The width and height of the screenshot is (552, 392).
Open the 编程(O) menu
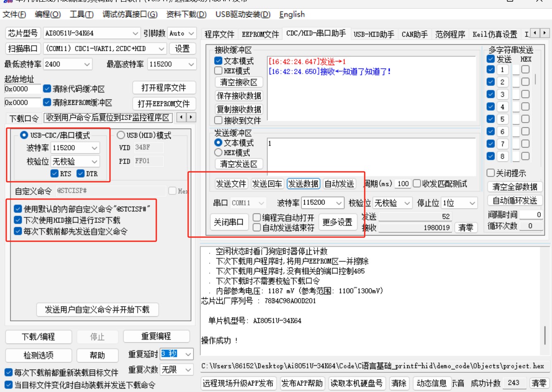[x=48, y=14]
